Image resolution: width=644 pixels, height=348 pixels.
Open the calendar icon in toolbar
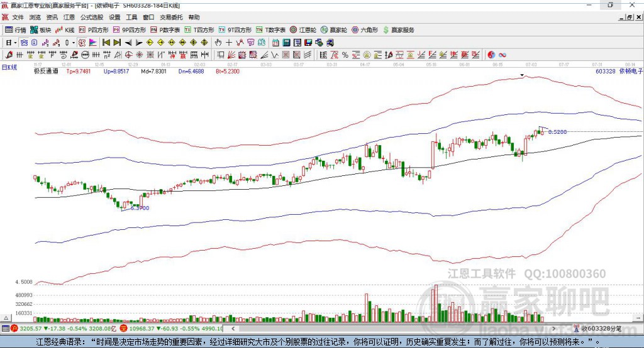(x=275, y=43)
